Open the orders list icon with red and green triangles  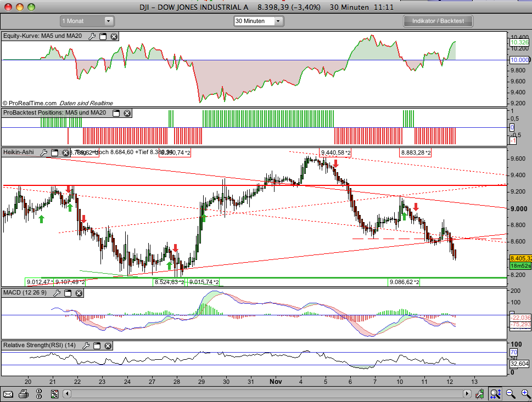(54, 394)
